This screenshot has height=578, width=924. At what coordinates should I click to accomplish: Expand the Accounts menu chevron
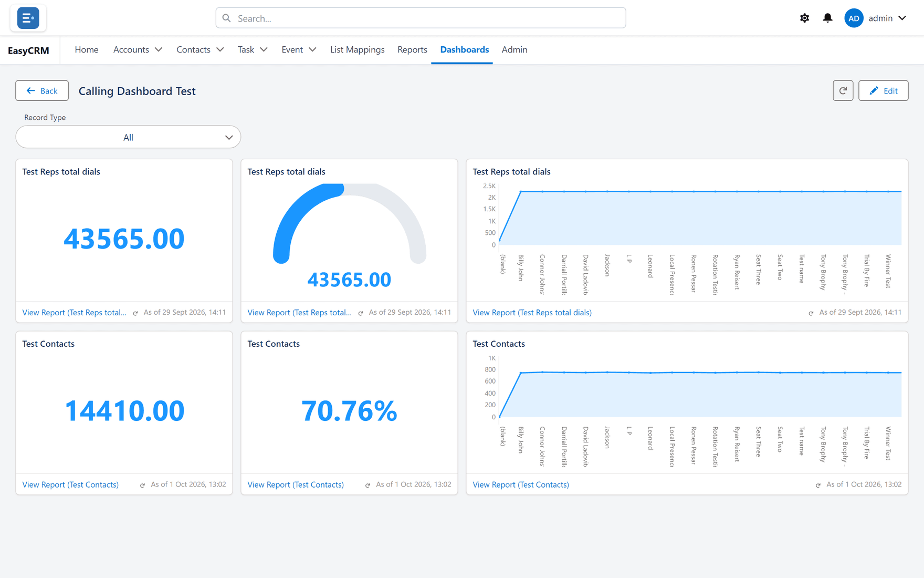click(x=159, y=49)
